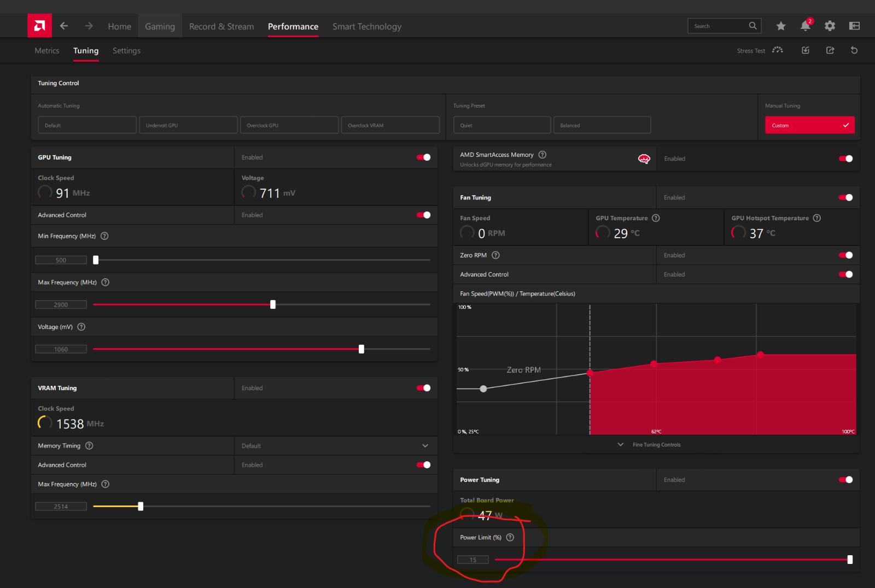Toggle Zero RPM switch
The width and height of the screenshot is (875, 588).
(846, 255)
